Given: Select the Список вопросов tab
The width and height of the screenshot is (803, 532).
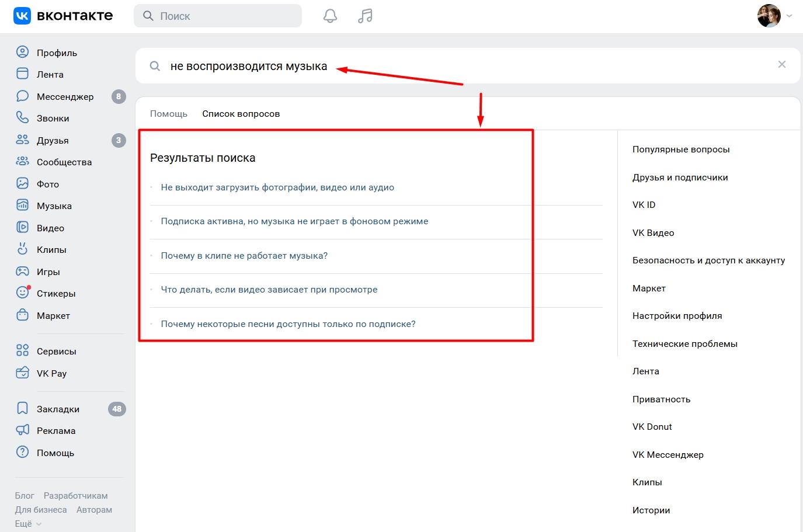Looking at the screenshot, I should 241,114.
